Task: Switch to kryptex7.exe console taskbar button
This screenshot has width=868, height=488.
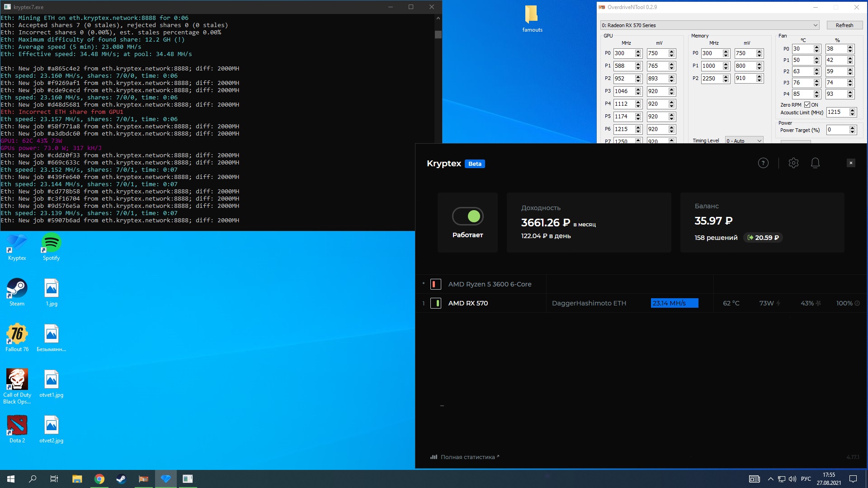Action: (188, 479)
